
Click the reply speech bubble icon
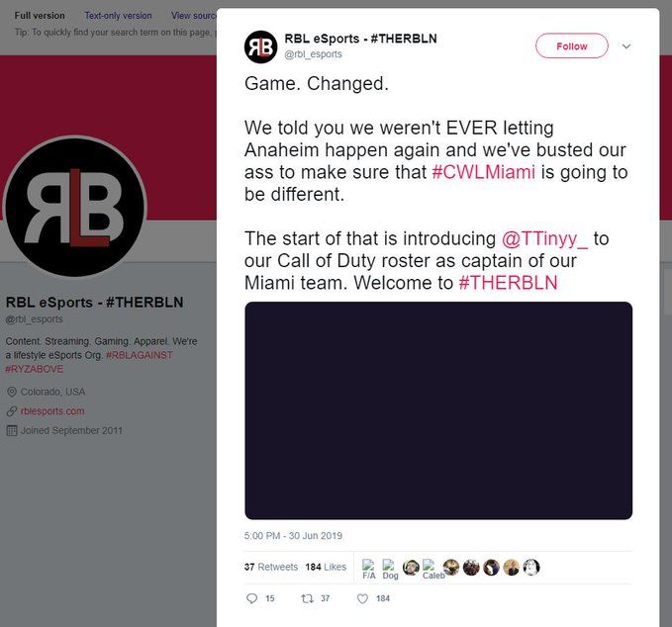(x=252, y=598)
